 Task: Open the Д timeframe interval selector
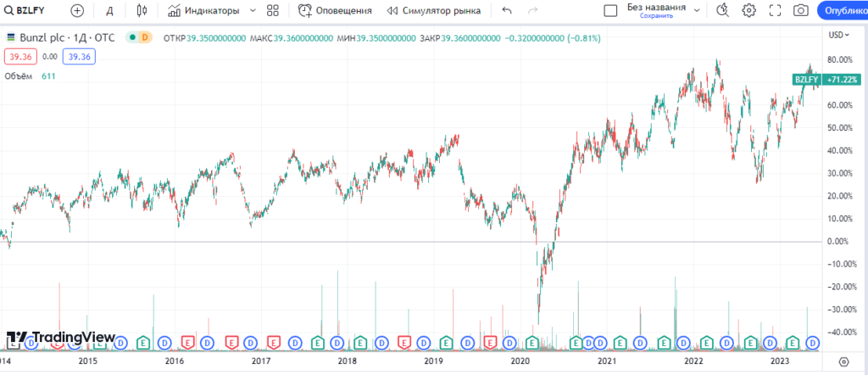pyautogui.click(x=109, y=10)
